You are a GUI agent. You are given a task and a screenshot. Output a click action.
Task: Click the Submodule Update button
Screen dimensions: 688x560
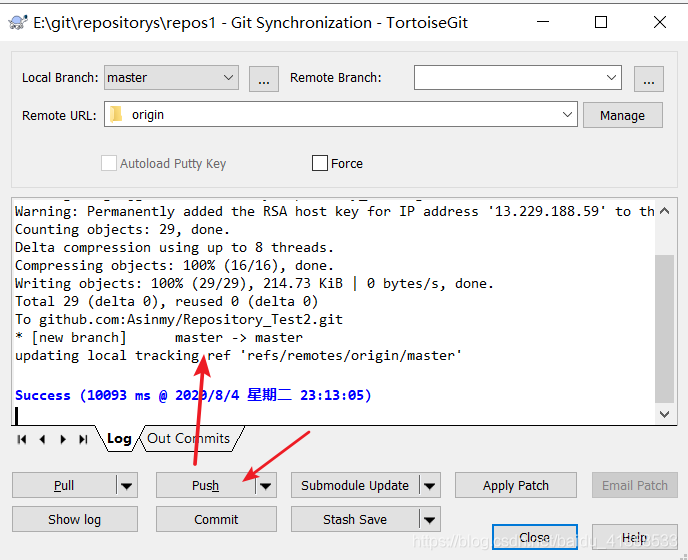(x=355, y=485)
